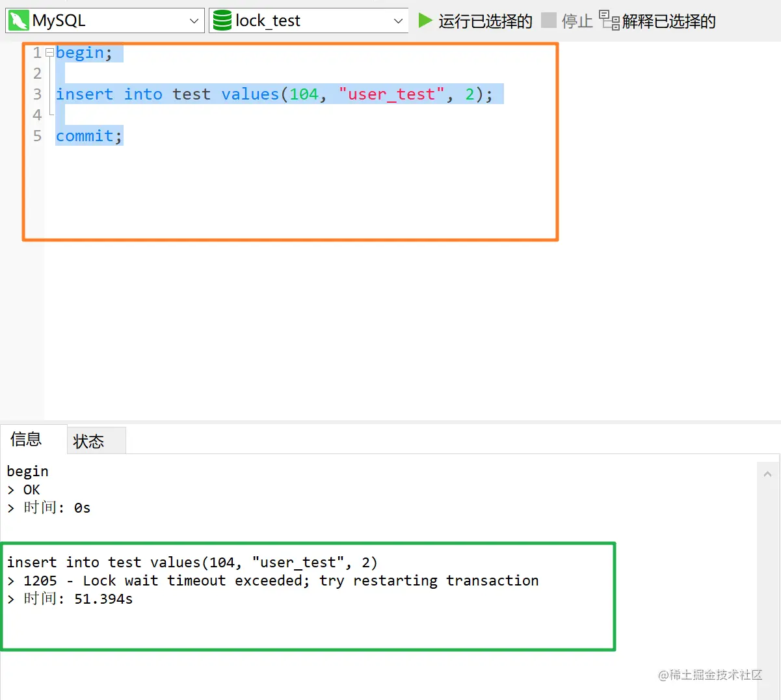
Task: Click the "时间: 0s" result line
Action: tap(49, 507)
